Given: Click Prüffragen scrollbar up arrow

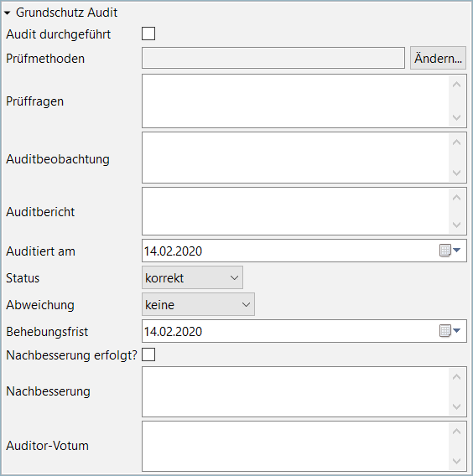Looking at the screenshot, I should tap(456, 85).
